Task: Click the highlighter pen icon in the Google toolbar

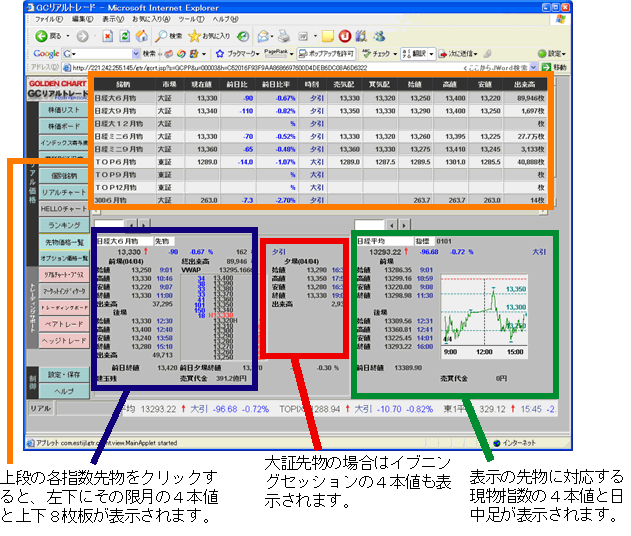Action: point(488,54)
